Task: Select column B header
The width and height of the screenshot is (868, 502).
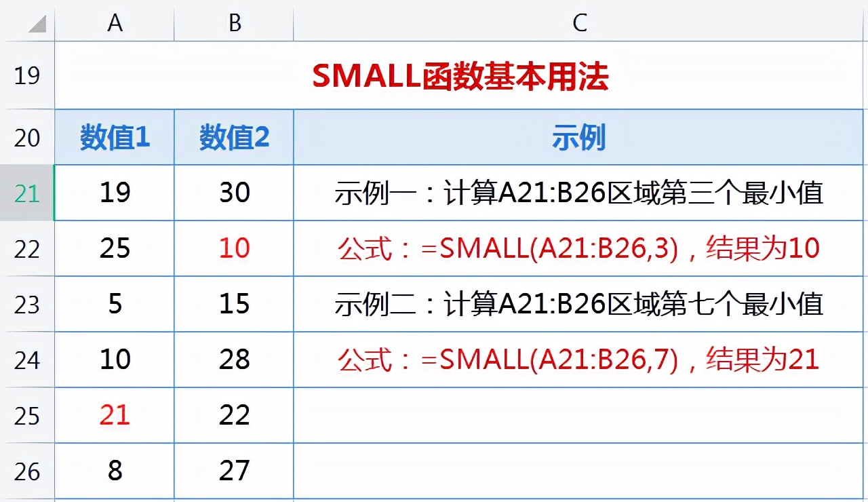Action: pyautogui.click(x=234, y=23)
